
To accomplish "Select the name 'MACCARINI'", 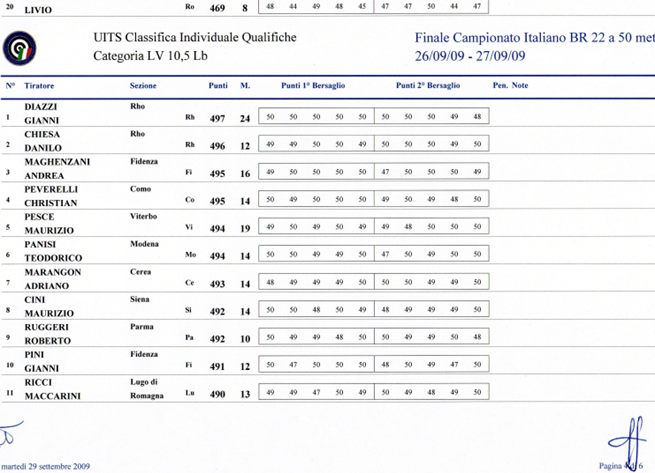I will coord(53,396).
